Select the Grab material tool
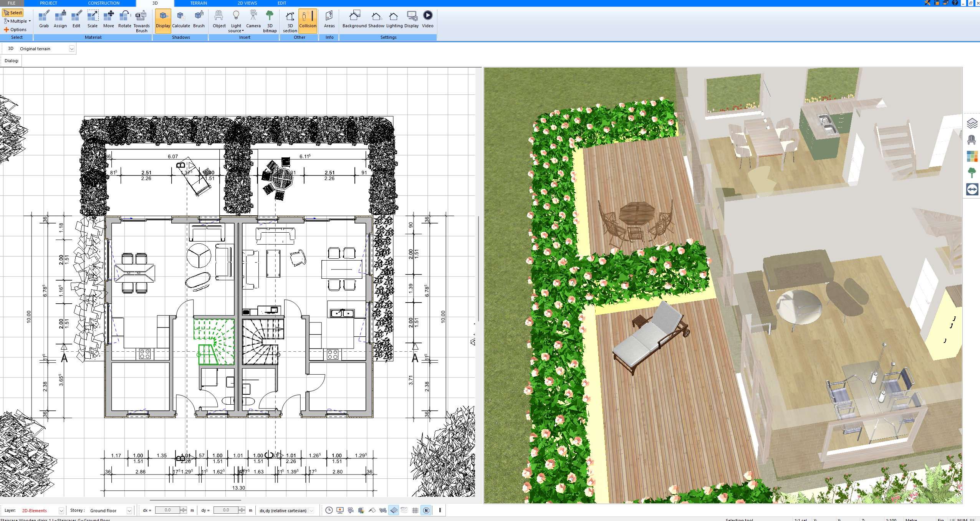This screenshot has width=980, height=521. coord(44,20)
